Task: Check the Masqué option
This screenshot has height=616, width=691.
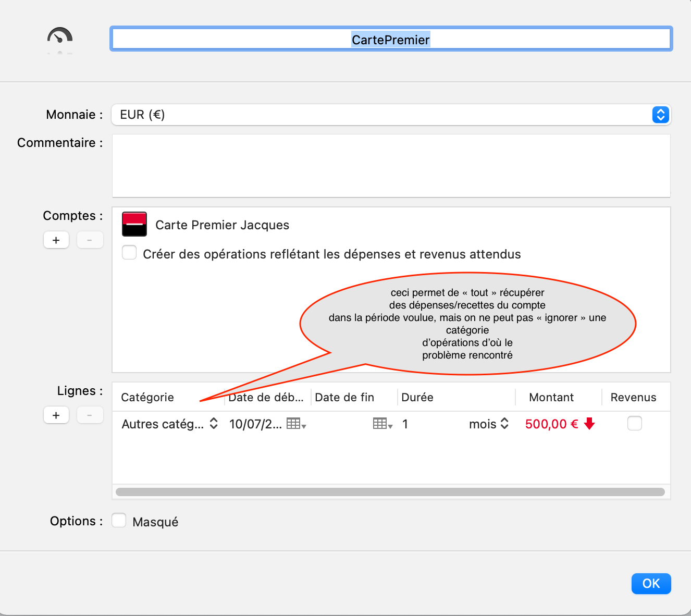Action: pyautogui.click(x=119, y=521)
